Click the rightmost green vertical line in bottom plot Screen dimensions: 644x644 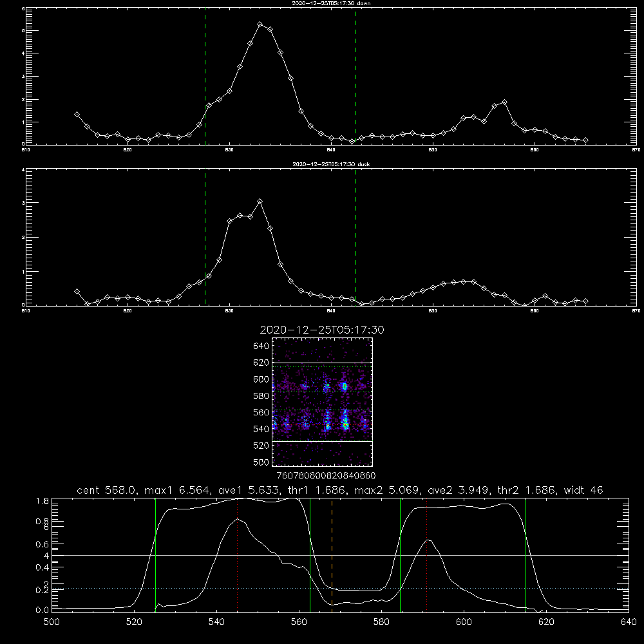click(526, 554)
